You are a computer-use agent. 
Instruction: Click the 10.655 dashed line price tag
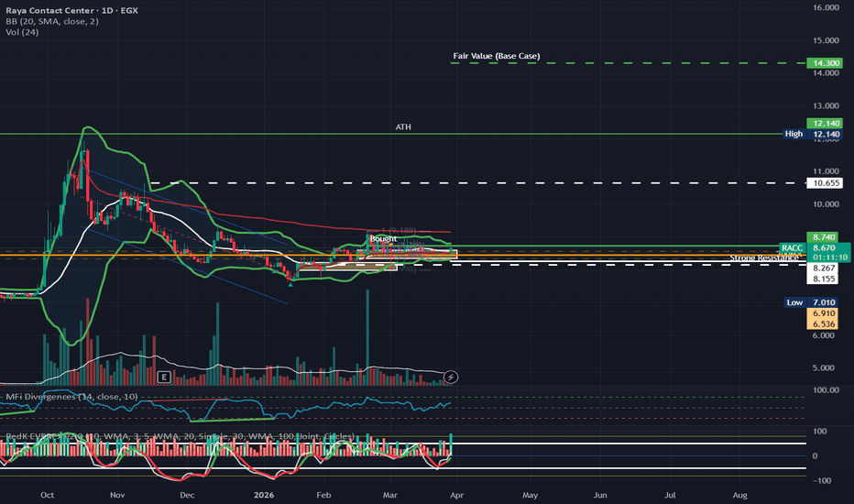click(x=826, y=183)
